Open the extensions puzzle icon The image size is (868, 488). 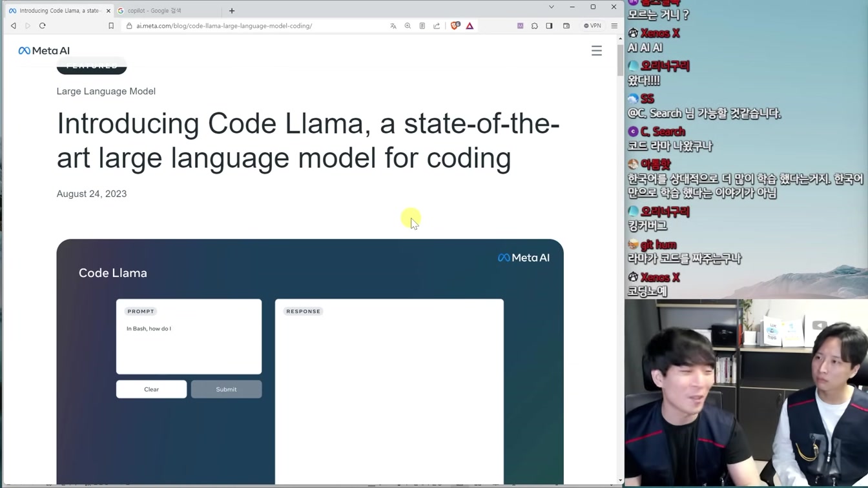(535, 26)
